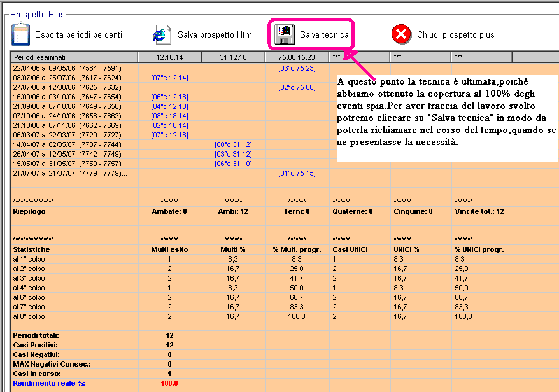Click the Ambate: 0 summary cell

click(x=169, y=211)
